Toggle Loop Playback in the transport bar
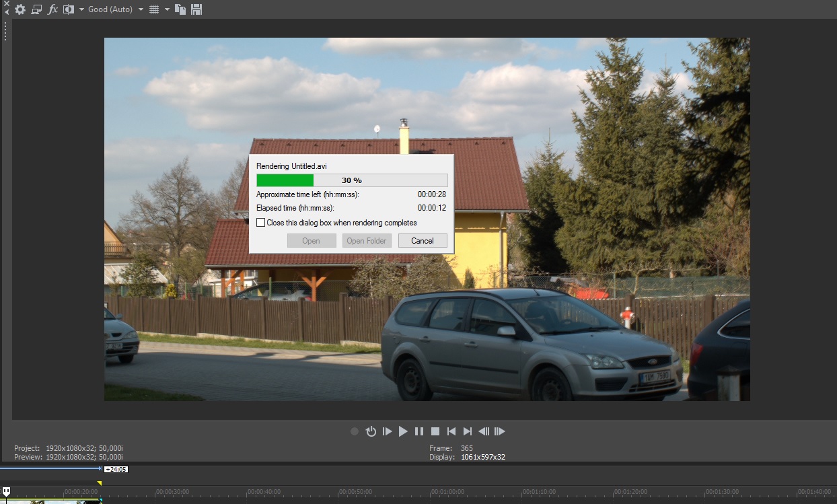This screenshot has height=504, width=837. 371,431
